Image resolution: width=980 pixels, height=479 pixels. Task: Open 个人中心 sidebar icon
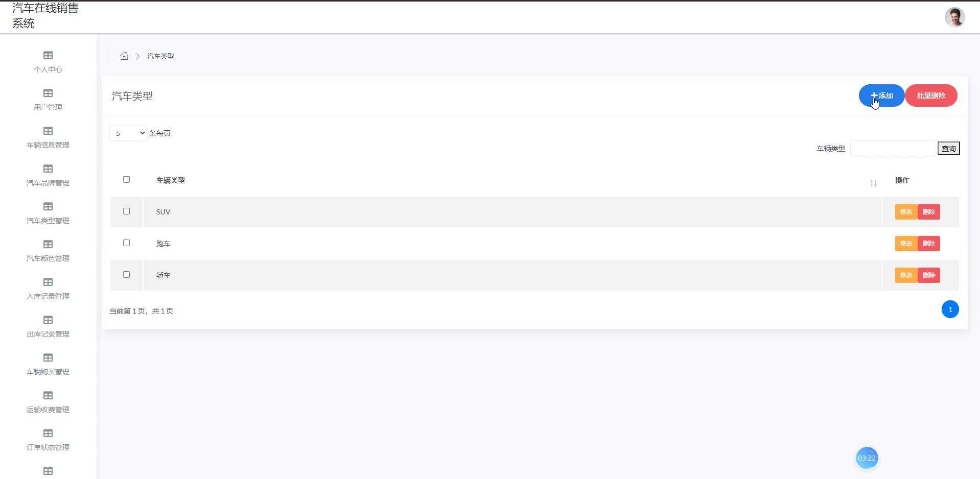[x=48, y=55]
